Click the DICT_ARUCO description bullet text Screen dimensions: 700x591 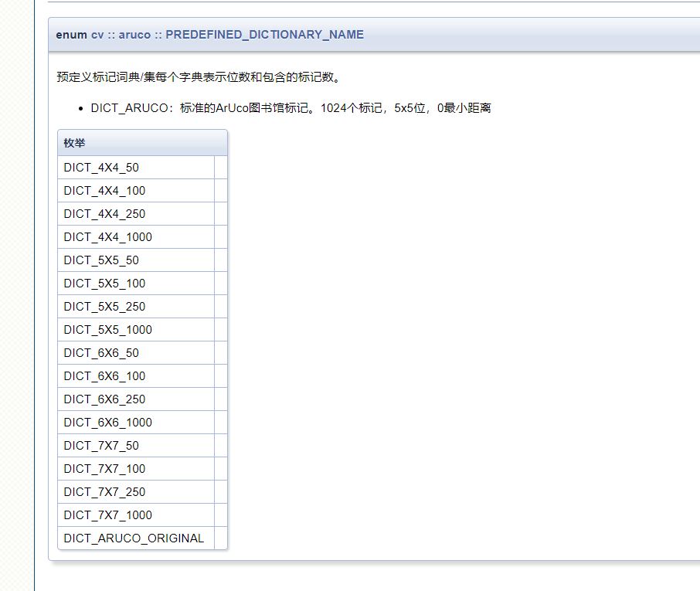click(290, 107)
